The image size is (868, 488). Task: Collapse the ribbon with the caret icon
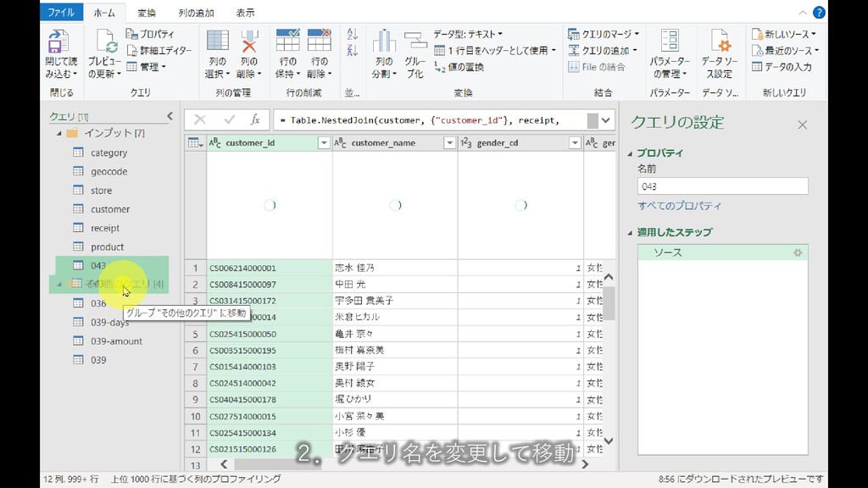coord(803,12)
